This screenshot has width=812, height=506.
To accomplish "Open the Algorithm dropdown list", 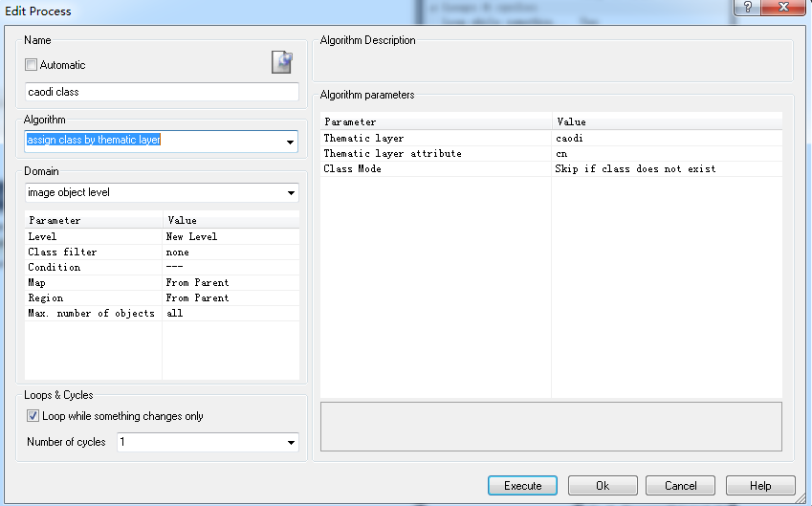I will 290,142.
